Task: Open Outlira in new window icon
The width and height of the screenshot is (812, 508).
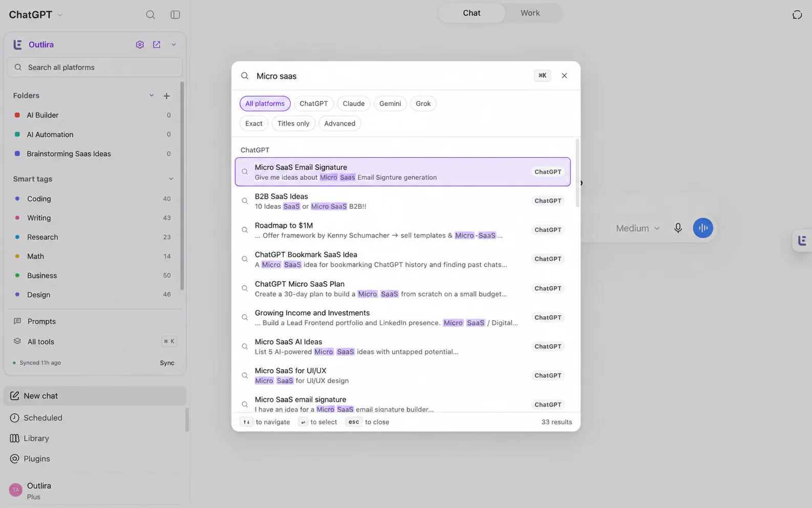Action: click(157, 45)
